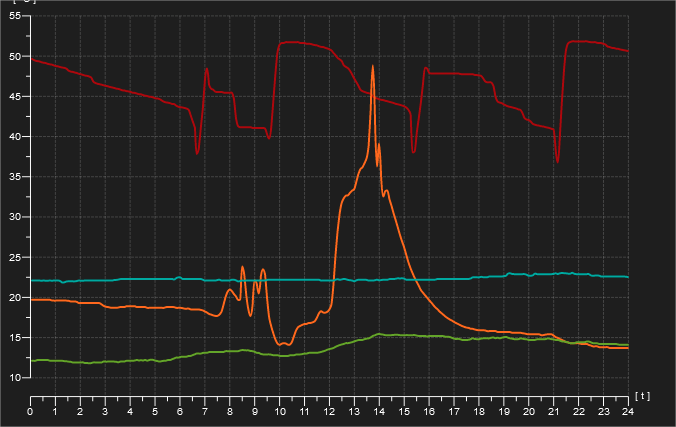
Task: Select the 23 label on the time axis
Action: pyautogui.click(x=604, y=412)
